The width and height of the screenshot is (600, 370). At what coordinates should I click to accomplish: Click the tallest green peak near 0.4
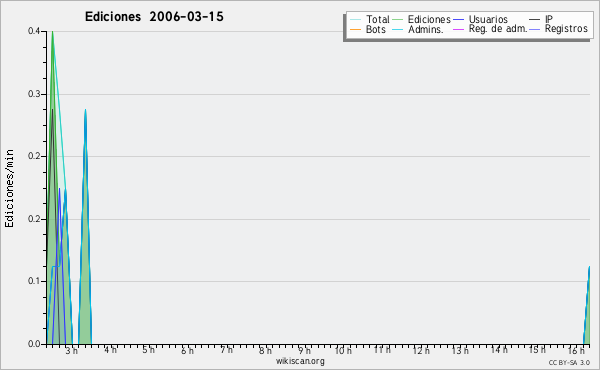[52, 32]
